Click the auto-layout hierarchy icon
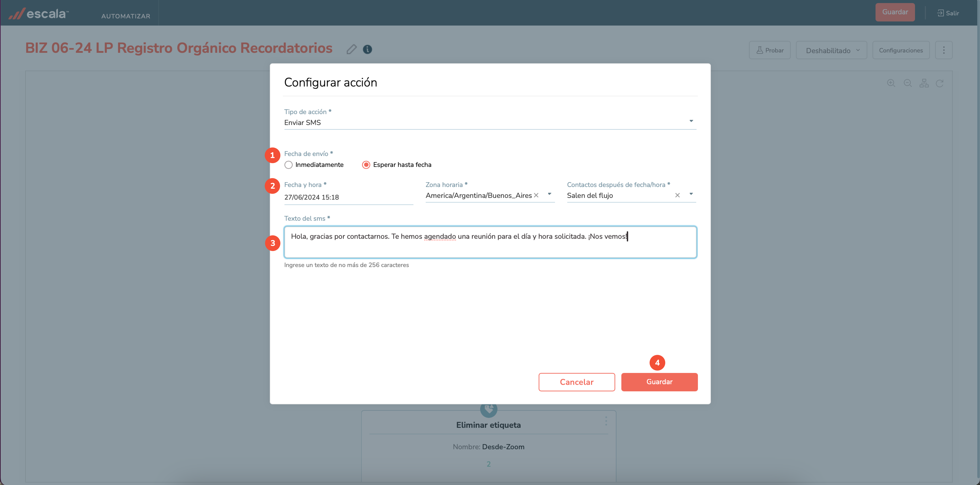Viewport: 980px width, 485px height. (924, 83)
